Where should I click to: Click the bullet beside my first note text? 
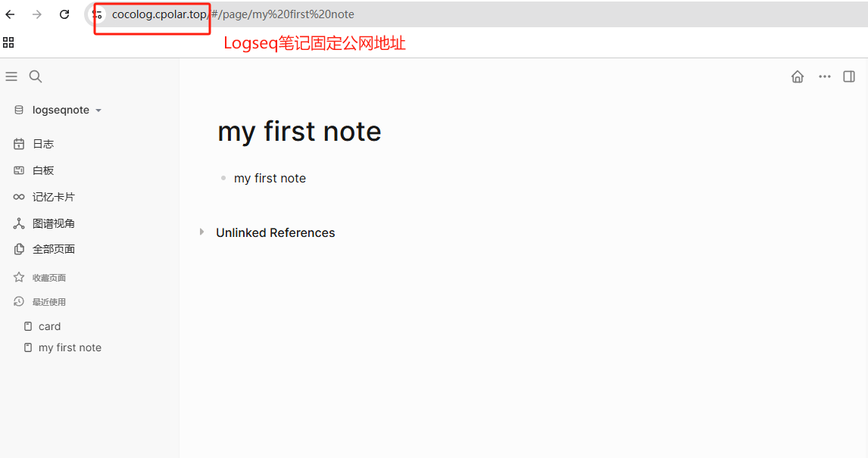click(223, 178)
